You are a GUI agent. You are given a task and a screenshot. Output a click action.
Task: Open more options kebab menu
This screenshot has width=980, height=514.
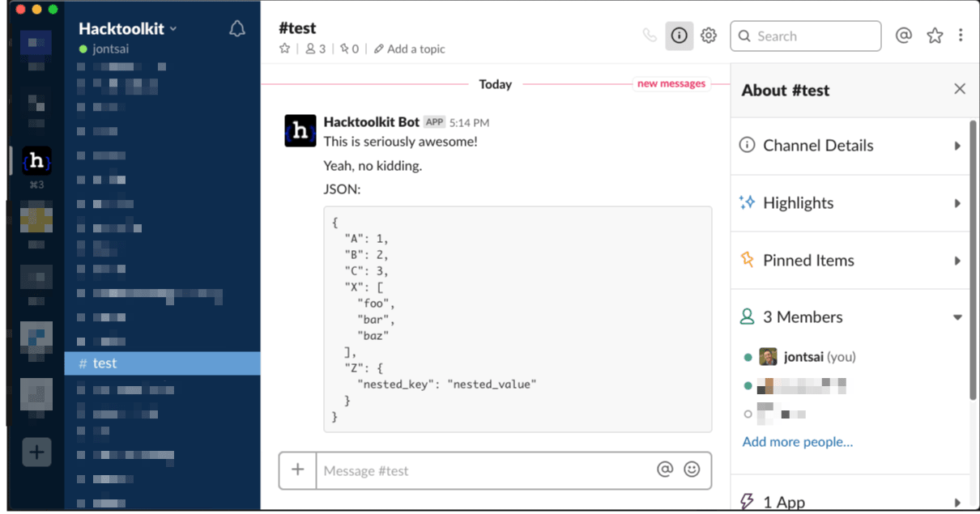[961, 36]
